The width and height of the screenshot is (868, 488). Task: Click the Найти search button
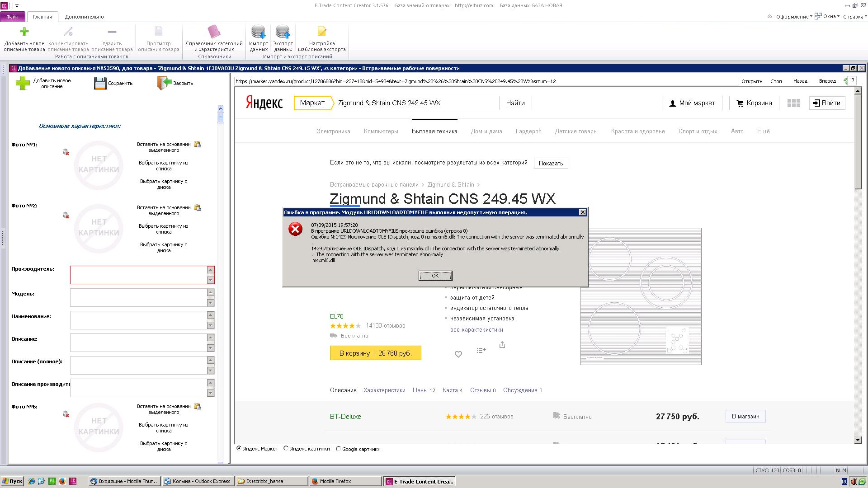click(x=515, y=103)
